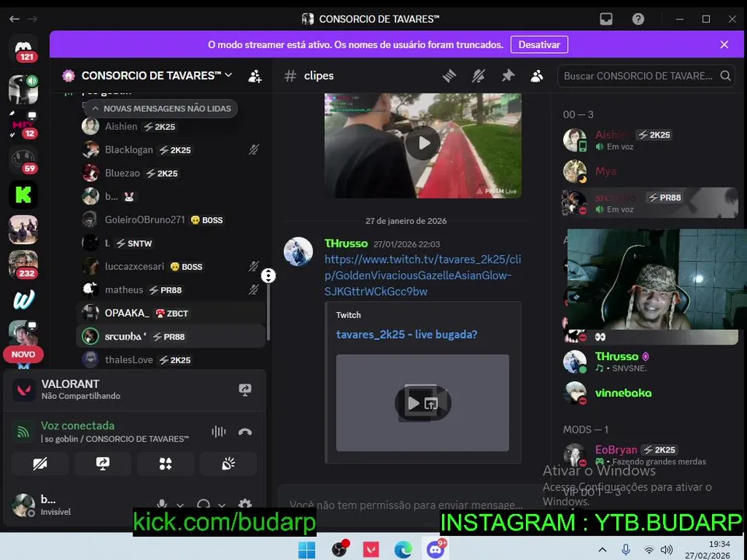Open OBS Studio in taskbar

click(340, 550)
